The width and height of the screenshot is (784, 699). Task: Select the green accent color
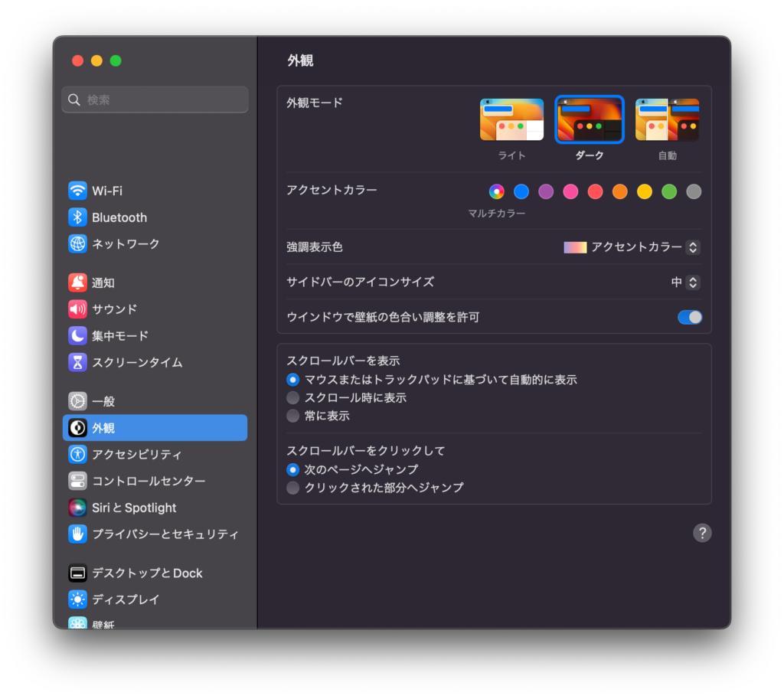click(x=669, y=191)
